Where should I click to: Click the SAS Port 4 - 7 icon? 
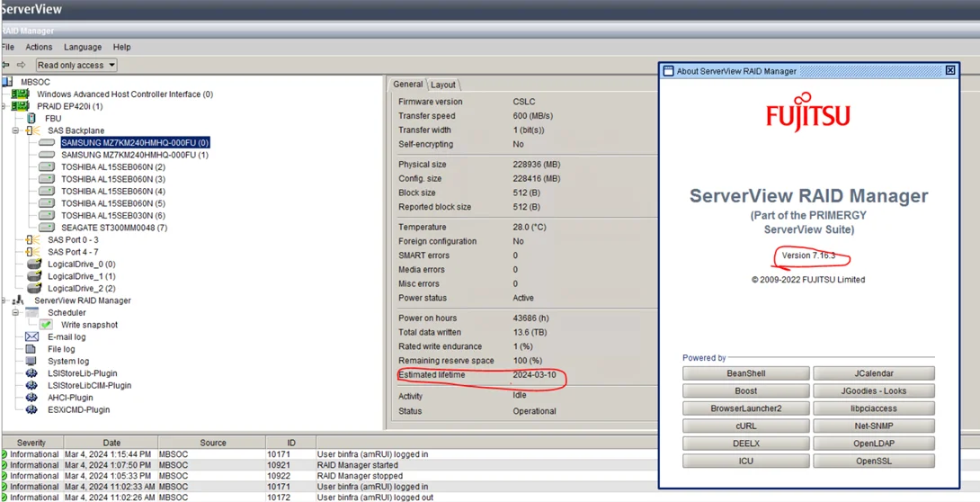click(32, 252)
